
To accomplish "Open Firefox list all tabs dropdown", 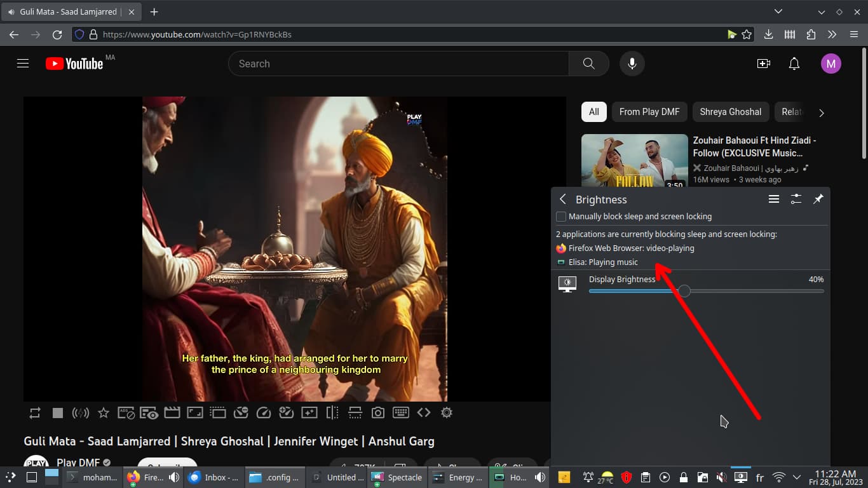I will tap(778, 12).
